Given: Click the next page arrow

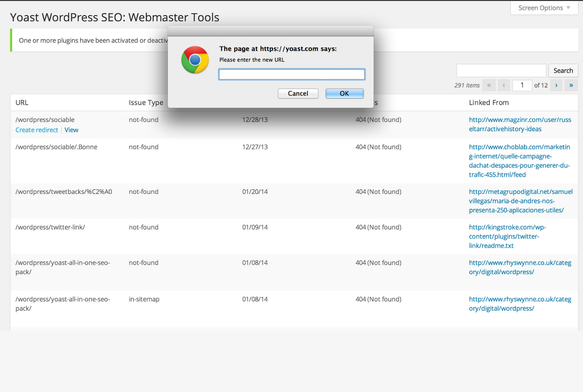Looking at the screenshot, I should (x=556, y=85).
